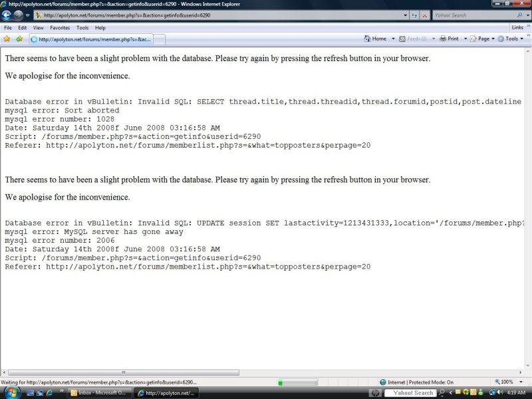Open the Page dropdown menu
The width and height of the screenshot is (532, 399).
click(x=483, y=39)
